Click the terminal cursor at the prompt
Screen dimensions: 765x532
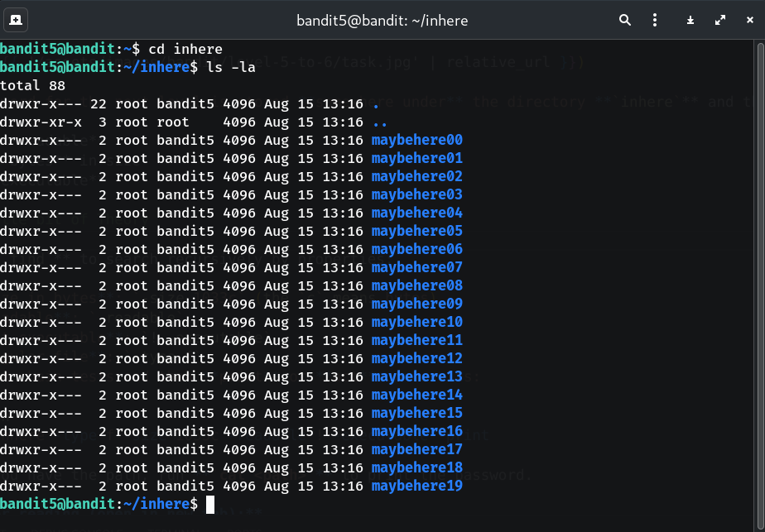point(210,504)
